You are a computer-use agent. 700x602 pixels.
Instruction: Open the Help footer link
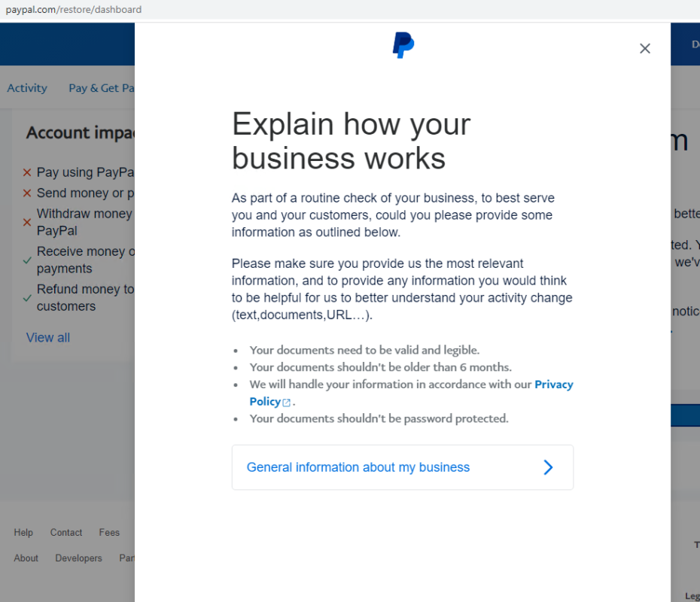[x=23, y=532]
